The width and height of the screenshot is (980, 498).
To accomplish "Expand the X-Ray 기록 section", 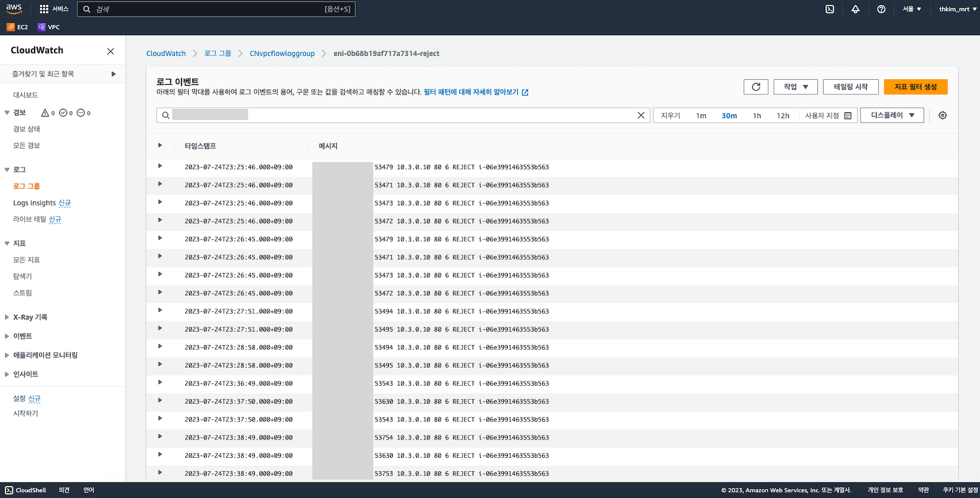I will click(x=7, y=317).
